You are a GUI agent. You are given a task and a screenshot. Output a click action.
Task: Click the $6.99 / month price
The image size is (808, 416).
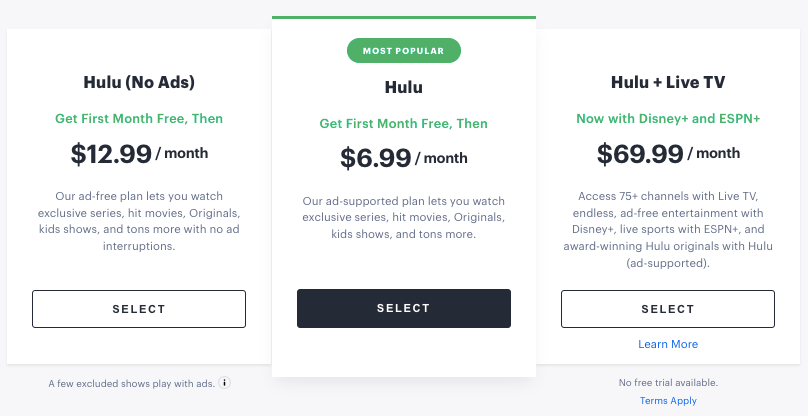tap(403, 158)
